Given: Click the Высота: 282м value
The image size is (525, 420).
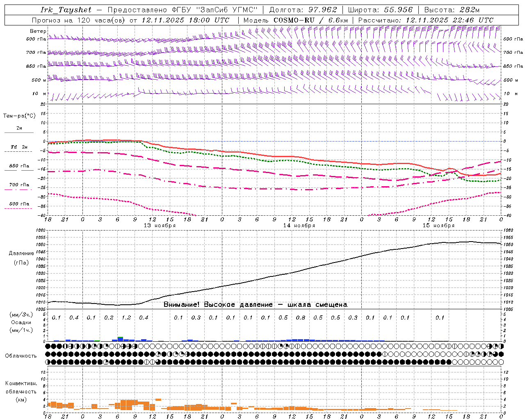Looking at the screenshot, I should pos(452,10).
